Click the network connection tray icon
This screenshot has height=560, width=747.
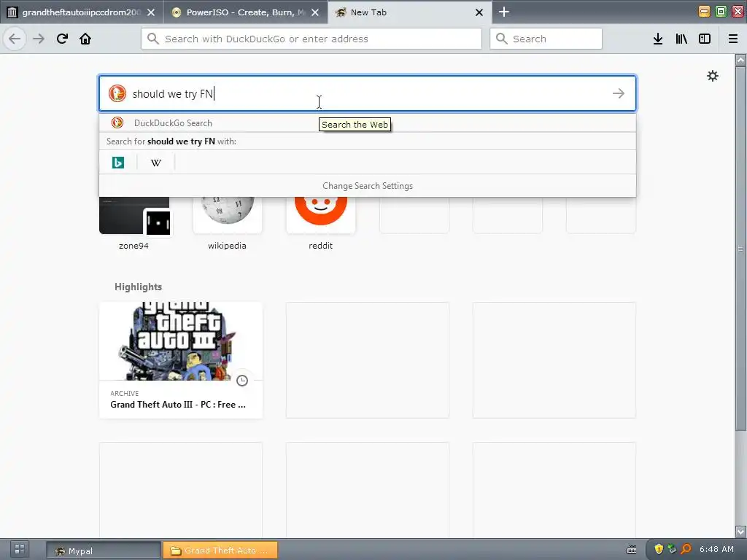click(x=672, y=549)
